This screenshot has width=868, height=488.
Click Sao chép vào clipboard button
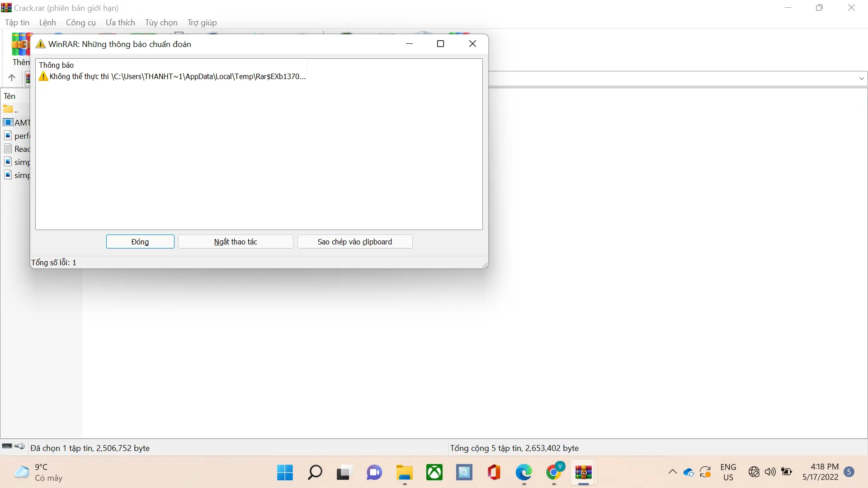click(x=355, y=242)
